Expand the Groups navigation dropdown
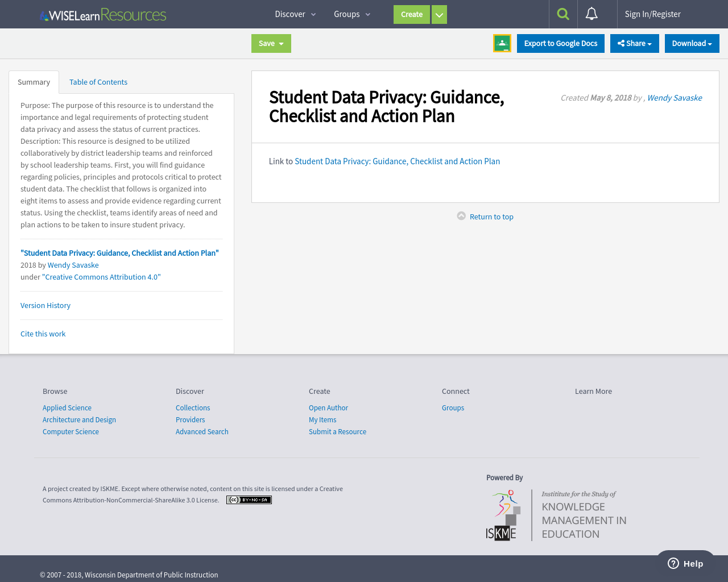Viewport: 728px width, 582px height. (x=351, y=14)
